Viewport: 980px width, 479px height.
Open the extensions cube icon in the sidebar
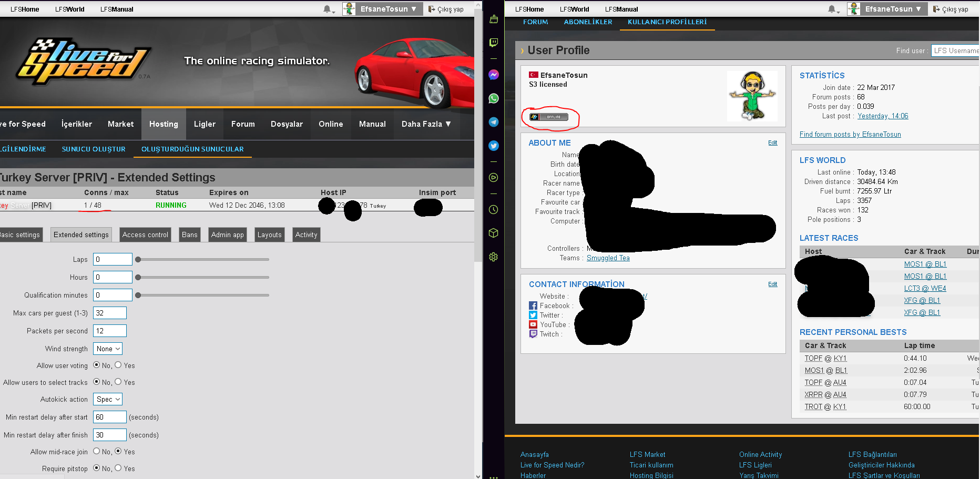(494, 233)
